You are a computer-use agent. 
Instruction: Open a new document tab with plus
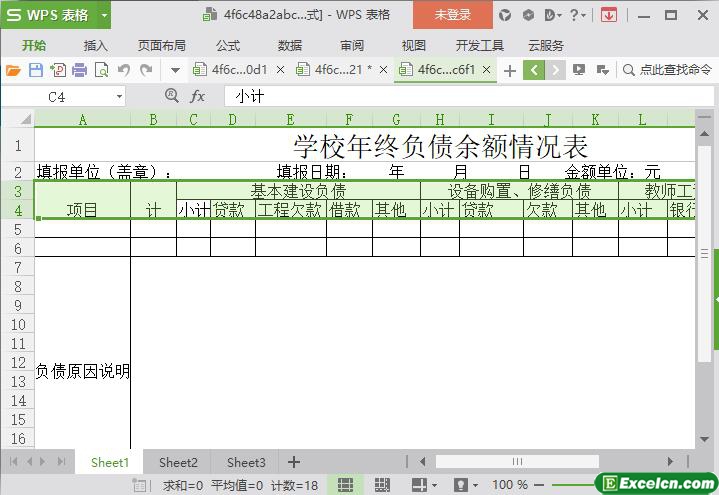[x=510, y=70]
